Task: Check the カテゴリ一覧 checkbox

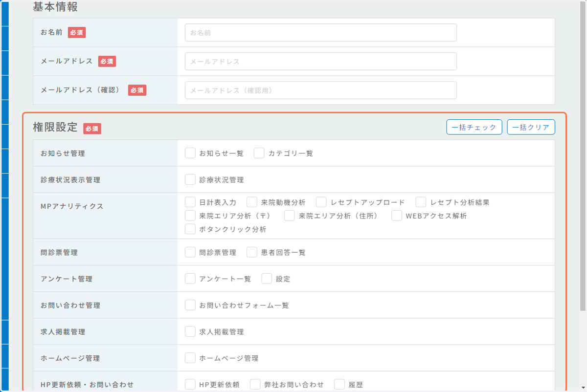Action: pyautogui.click(x=259, y=153)
